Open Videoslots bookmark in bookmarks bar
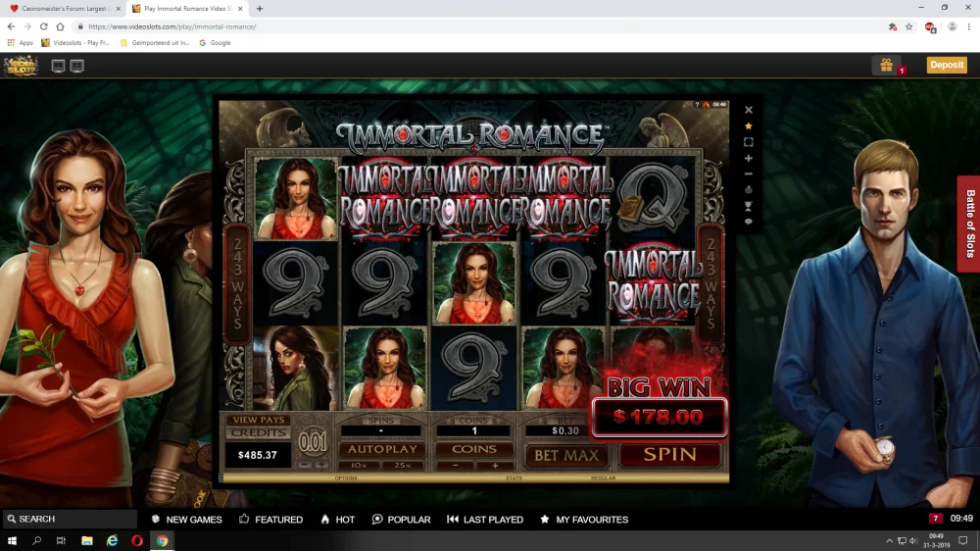The height and width of the screenshot is (551, 980). pyautogui.click(x=75, y=42)
